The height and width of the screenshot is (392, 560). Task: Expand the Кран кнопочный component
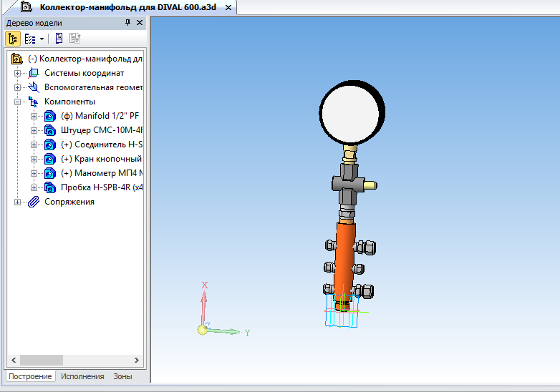[x=34, y=159]
